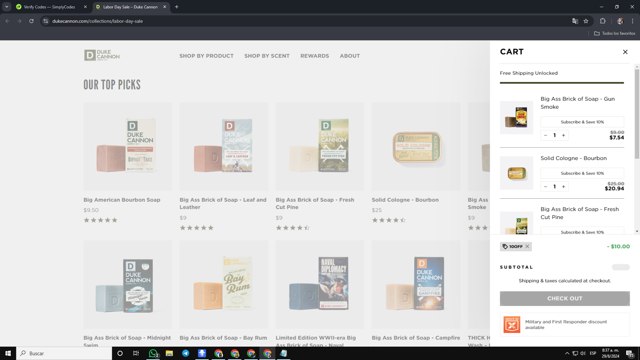Open File Explorer from taskbar
The width and height of the screenshot is (640, 360).
point(169,353)
